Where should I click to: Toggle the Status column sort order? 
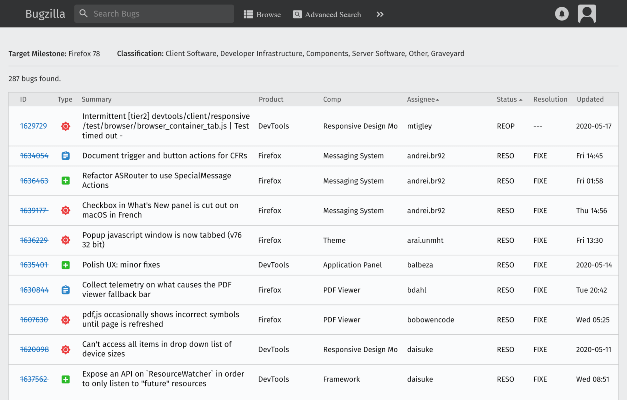[x=509, y=99]
